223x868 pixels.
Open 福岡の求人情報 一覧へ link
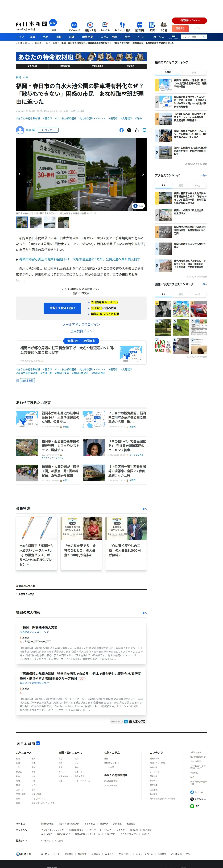tap(143, 613)
